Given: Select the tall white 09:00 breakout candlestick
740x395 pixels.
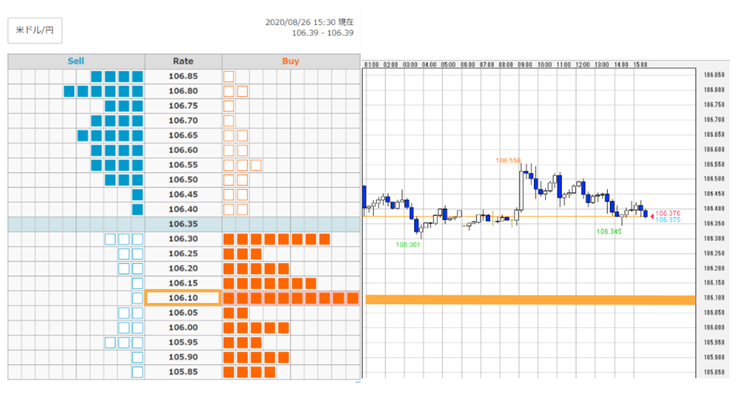Looking at the screenshot, I should [521, 191].
